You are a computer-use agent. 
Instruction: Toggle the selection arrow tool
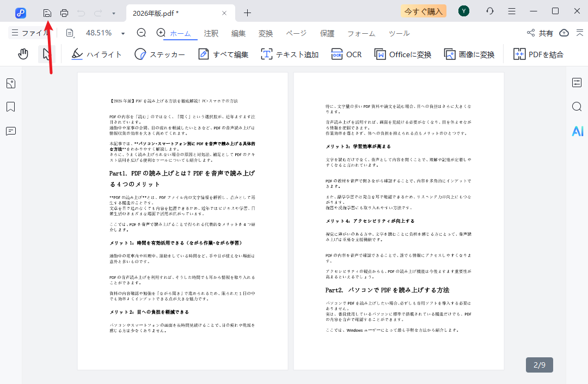coord(47,54)
